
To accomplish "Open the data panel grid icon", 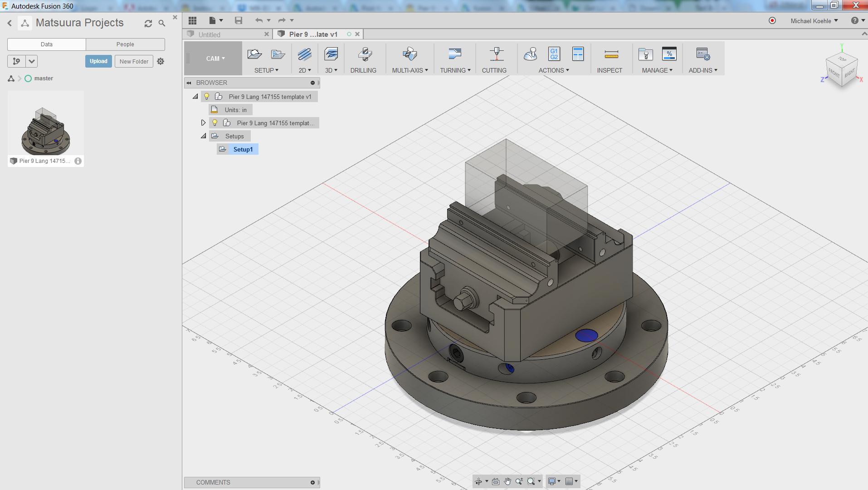I will [x=193, y=20].
